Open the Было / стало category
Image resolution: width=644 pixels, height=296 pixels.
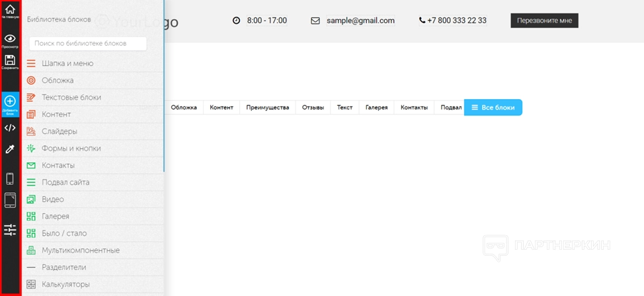(x=93, y=233)
